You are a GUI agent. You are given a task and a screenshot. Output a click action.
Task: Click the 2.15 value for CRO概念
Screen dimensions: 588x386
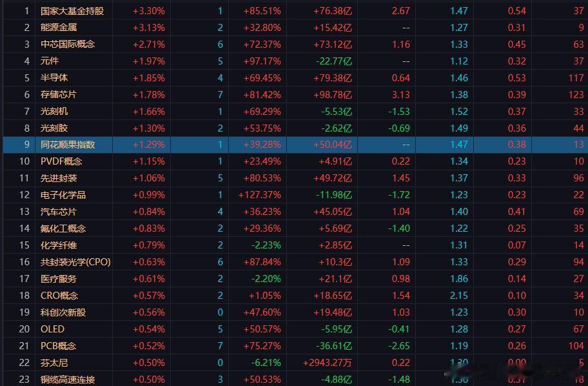click(459, 296)
